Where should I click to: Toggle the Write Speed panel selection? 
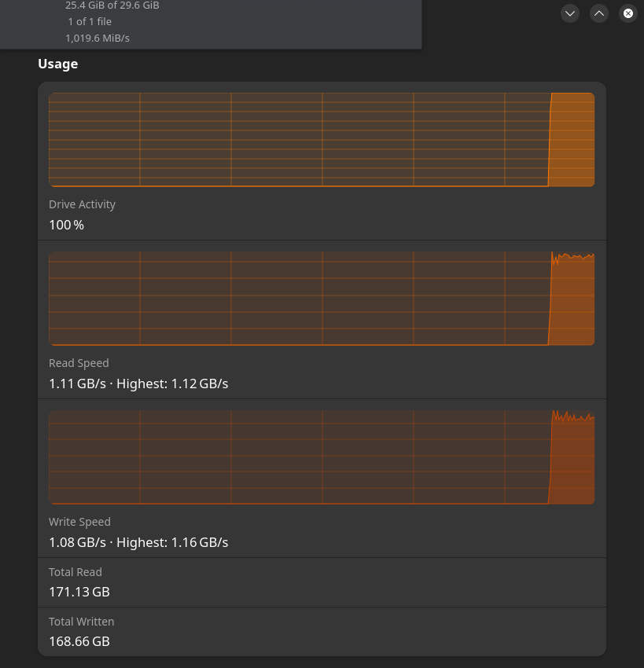coord(322,479)
